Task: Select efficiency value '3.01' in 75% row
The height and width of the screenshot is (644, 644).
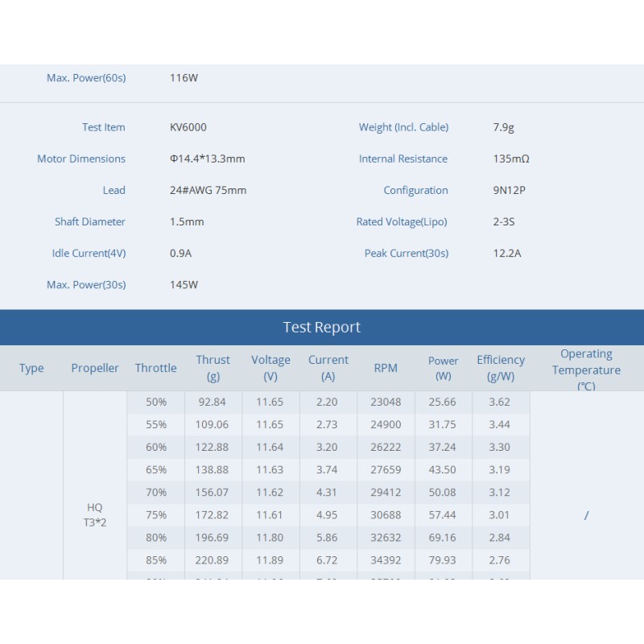Action: click(x=499, y=515)
